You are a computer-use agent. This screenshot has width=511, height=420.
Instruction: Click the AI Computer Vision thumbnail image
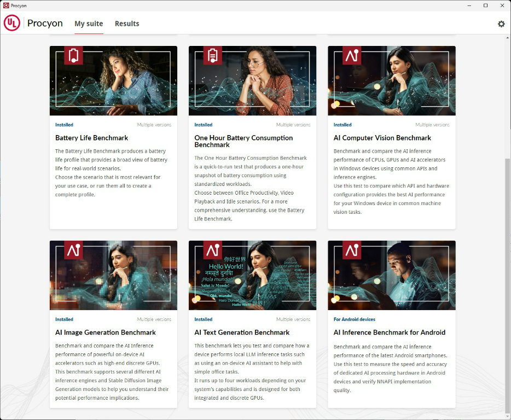(x=392, y=81)
